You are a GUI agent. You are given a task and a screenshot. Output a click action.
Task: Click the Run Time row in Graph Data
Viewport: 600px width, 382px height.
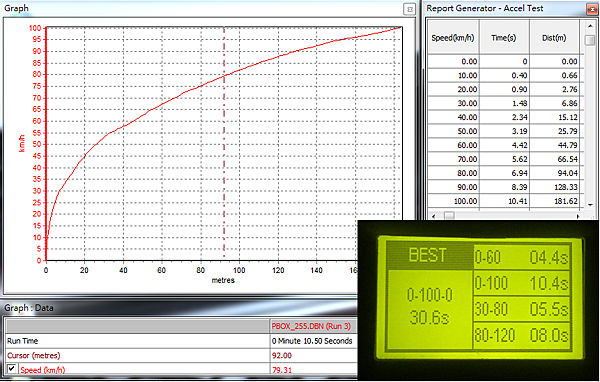(x=181, y=341)
